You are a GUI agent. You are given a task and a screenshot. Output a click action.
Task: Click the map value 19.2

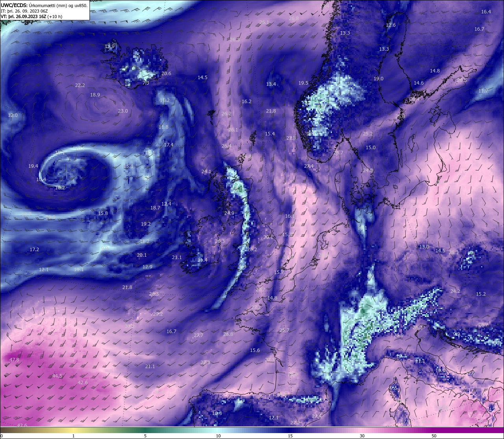(x=146, y=224)
